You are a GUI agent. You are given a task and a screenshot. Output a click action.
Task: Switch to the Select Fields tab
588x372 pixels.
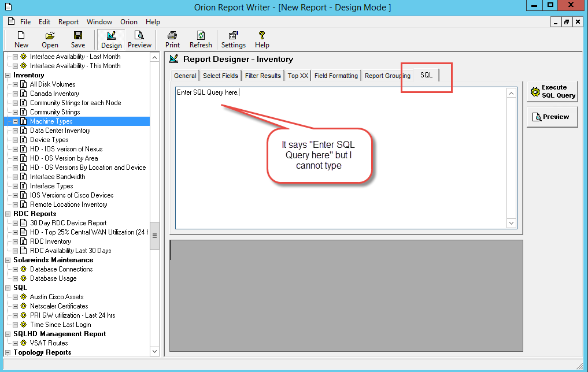[220, 76]
